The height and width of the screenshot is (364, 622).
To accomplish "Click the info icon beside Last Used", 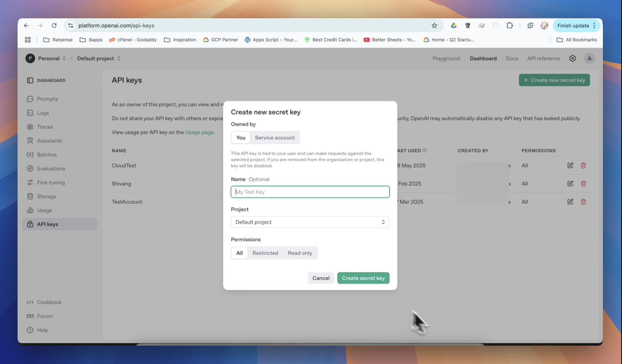I will tap(425, 150).
